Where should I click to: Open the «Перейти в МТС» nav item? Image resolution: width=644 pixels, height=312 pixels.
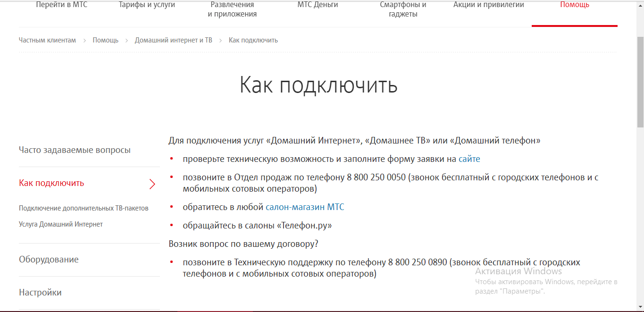62,5
